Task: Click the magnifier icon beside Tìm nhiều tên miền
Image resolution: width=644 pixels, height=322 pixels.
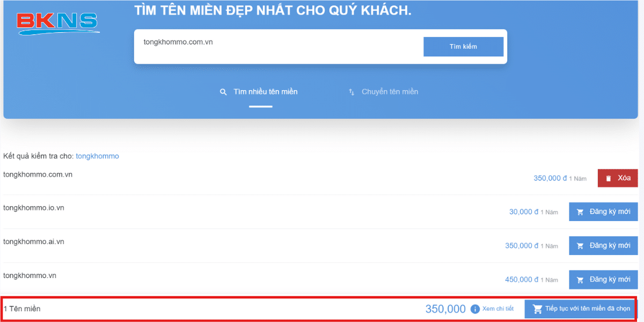Action: [224, 92]
